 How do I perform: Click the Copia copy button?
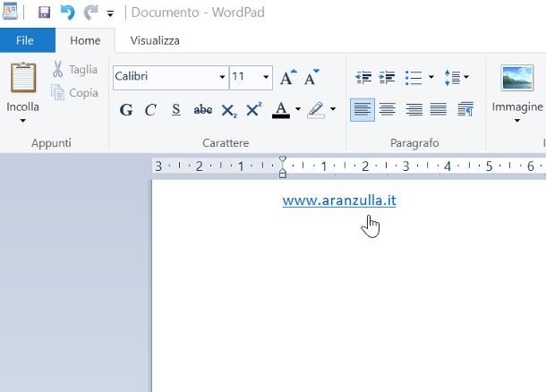tap(74, 92)
